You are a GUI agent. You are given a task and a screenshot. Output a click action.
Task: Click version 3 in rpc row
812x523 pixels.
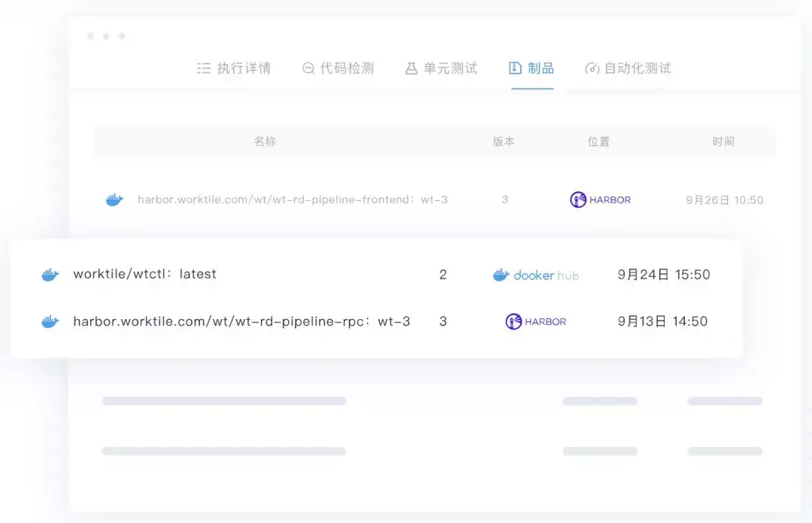click(x=443, y=321)
